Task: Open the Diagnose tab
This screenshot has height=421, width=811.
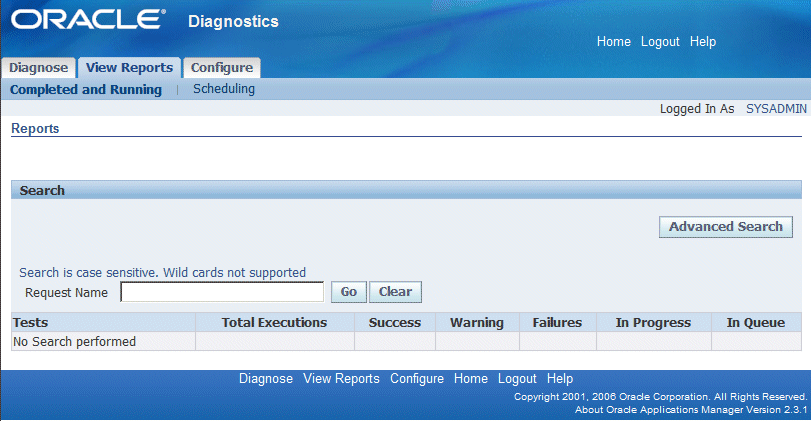Action: (39, 68)
